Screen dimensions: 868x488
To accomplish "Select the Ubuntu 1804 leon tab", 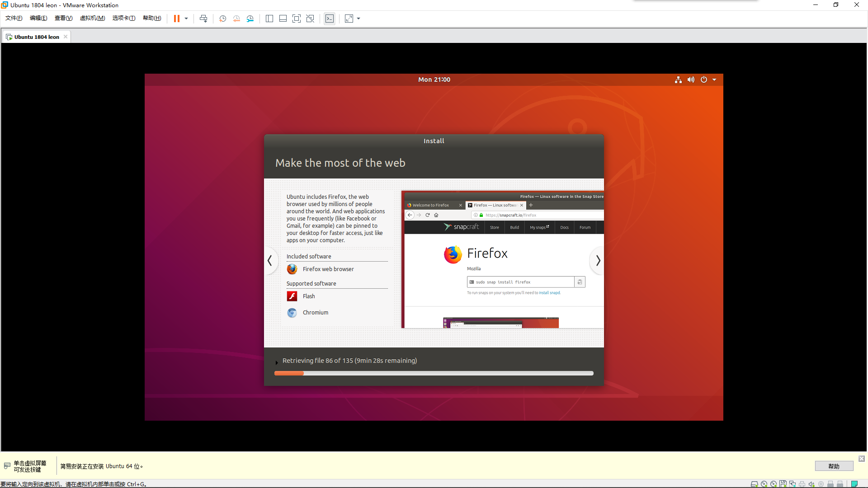I will pos(36,37).
